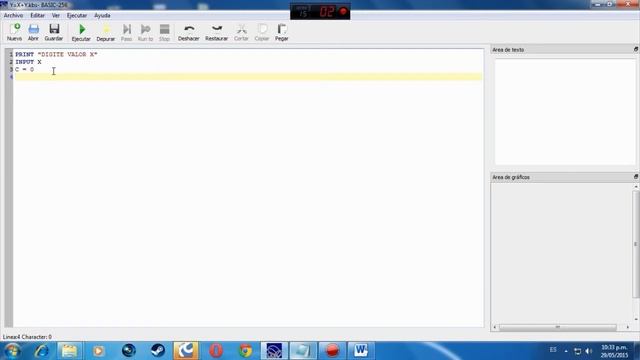The width and height of the screenshot is (640, 360).
Task: Open Microsoft Word from the taskbar
Action: pos(361,351)
